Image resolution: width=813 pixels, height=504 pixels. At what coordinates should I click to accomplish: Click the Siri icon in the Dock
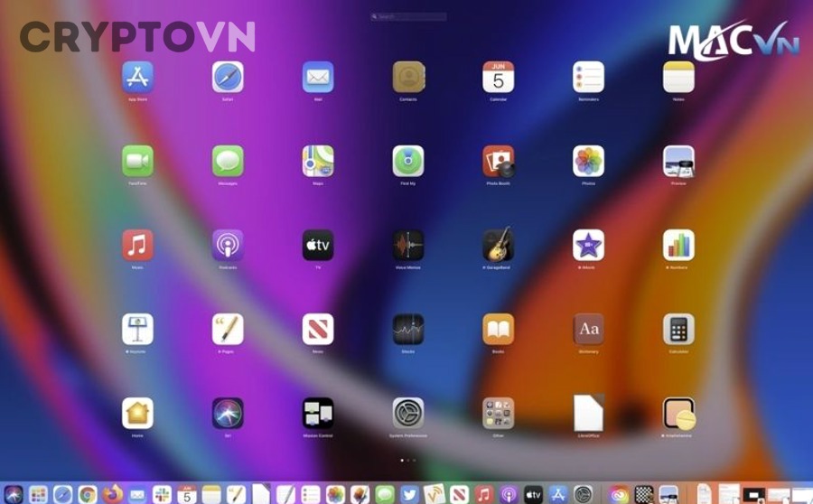click(14, 495)
